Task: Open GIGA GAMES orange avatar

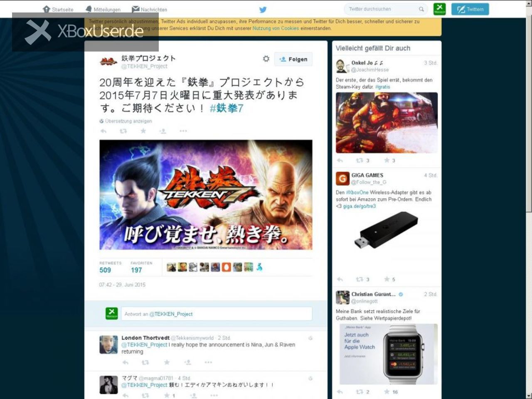Action: coord(342,179)
